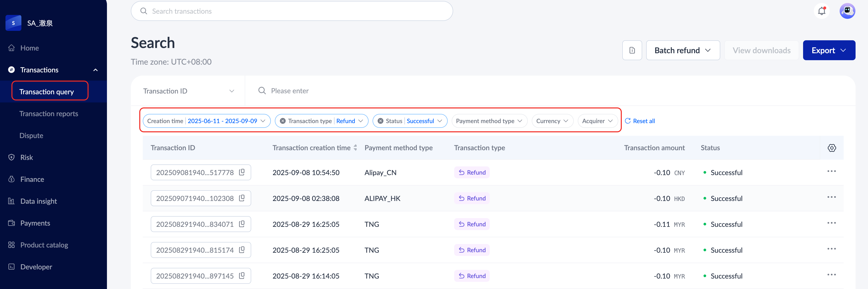
Task: Remove the Status Successful filter
Action: pos(380,121)
